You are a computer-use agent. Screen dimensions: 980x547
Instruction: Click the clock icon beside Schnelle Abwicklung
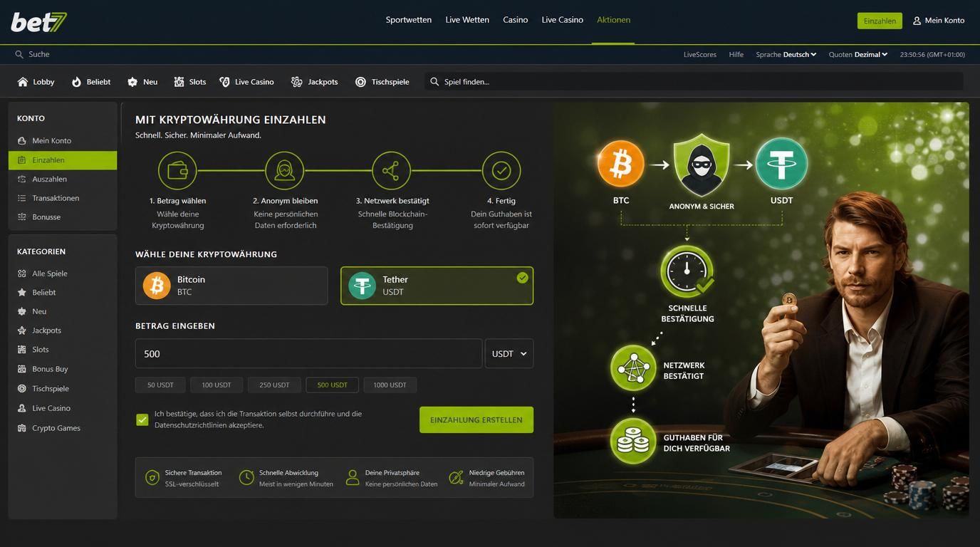[246, 478]
